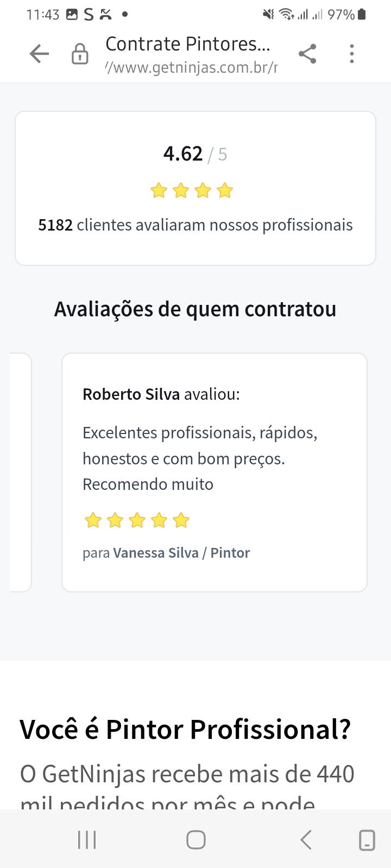391x868 pixels.
Task: Tap the 5182 clientes avaliaram text
Action: [195, 225]
